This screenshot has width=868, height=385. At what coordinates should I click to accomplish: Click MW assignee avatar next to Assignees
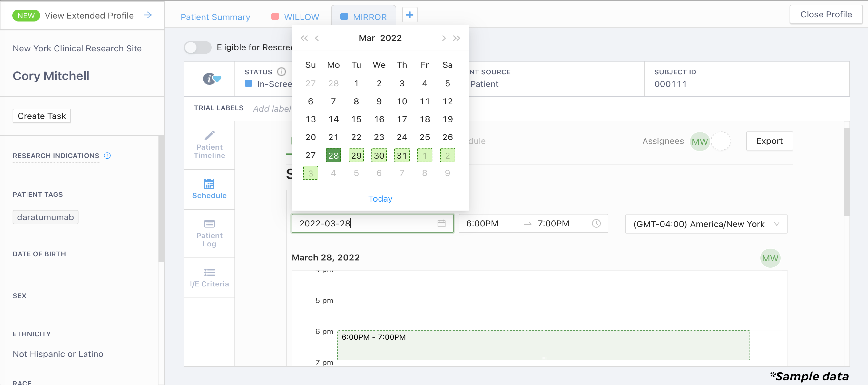pyautogui.click(x=699, y=142)
